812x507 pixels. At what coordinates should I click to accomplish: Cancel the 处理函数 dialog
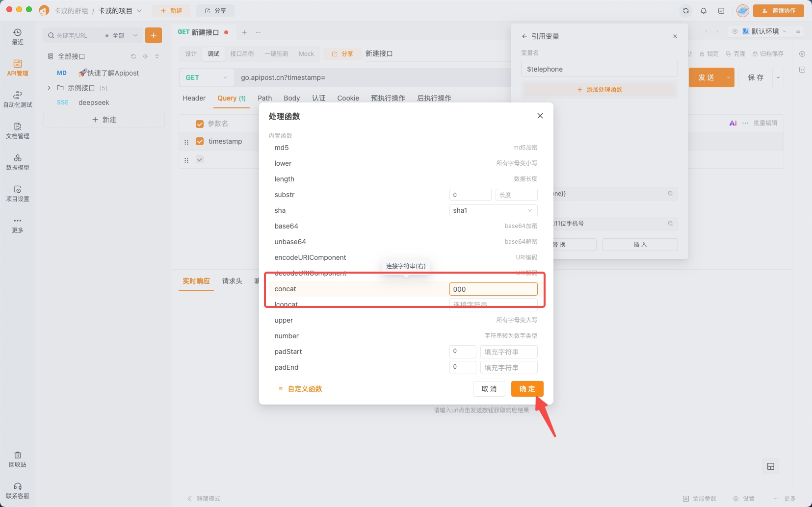click(489, 389)
